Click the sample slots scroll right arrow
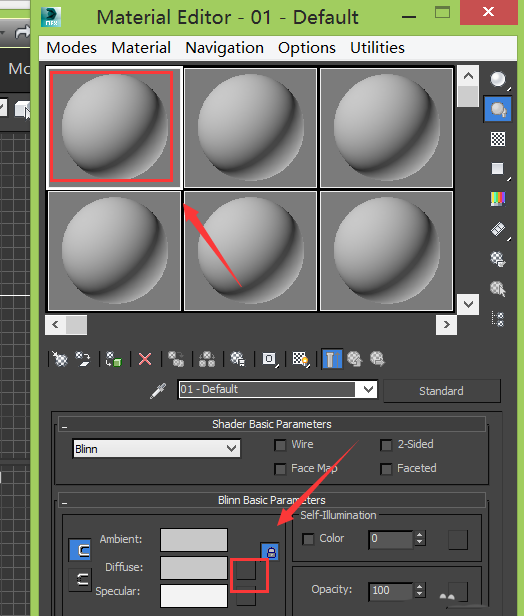 pos(446,324)
